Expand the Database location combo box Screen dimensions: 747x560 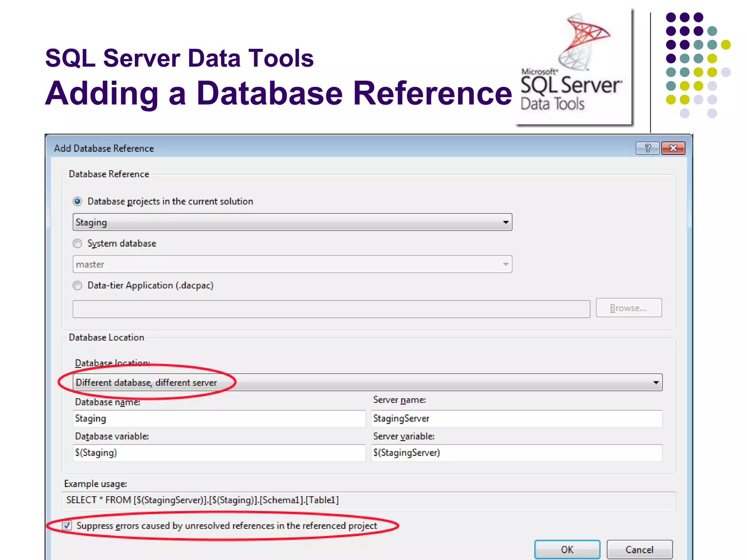click(x=367, y=382)
